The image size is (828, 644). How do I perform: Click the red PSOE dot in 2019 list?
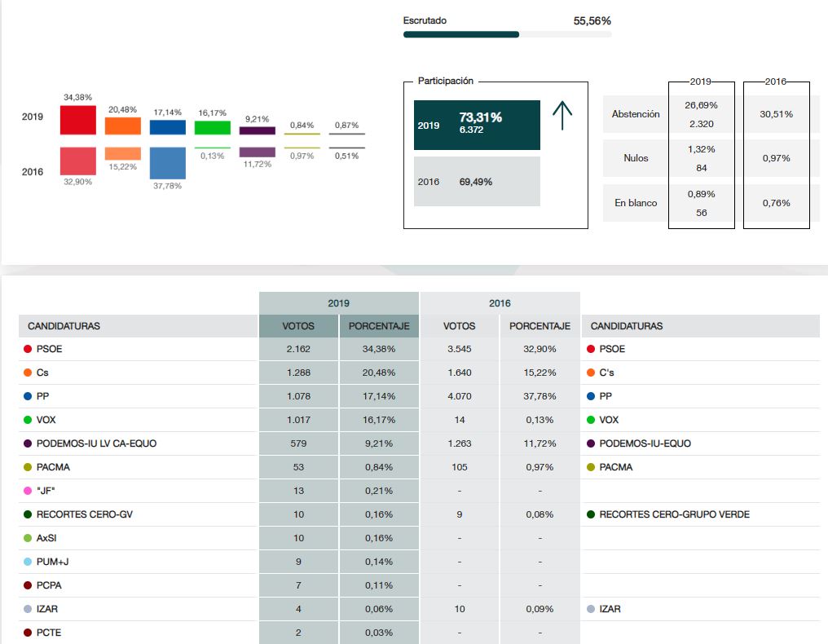[x=29, y=349]
